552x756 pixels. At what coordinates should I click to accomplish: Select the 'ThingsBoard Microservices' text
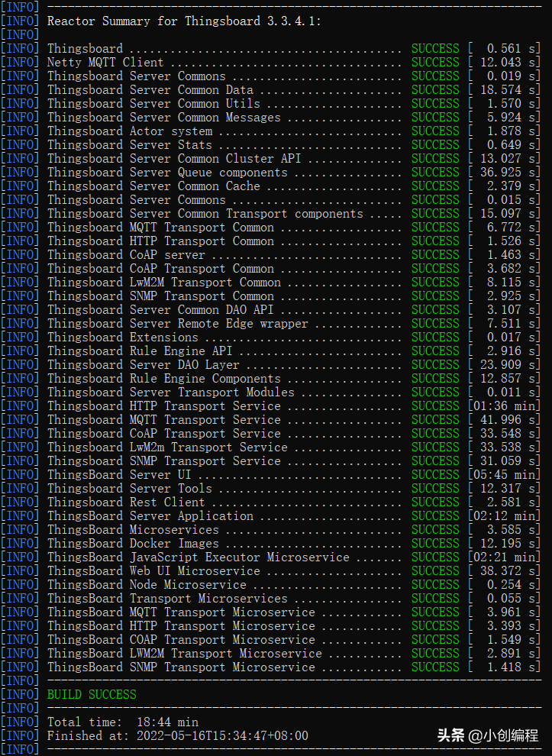133,529
